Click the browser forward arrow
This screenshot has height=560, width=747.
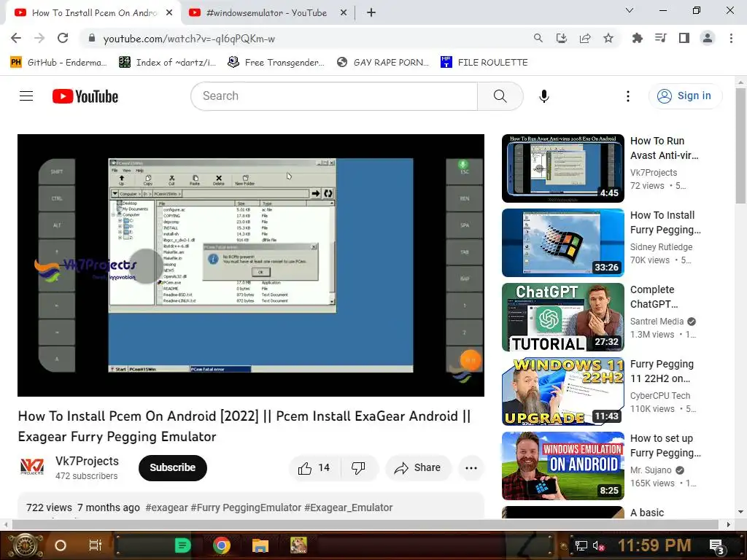point(39,38)
